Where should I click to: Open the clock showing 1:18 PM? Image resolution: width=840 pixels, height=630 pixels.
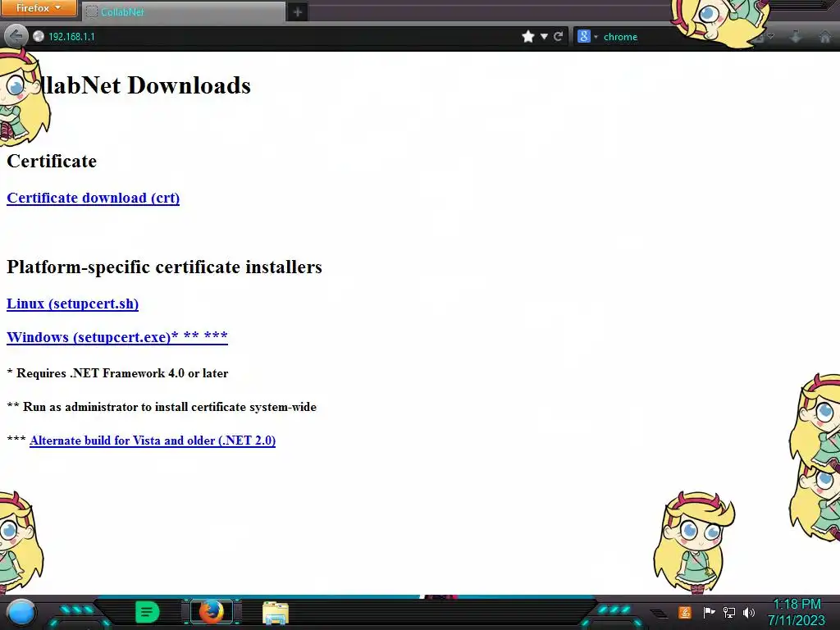point(797,612)
